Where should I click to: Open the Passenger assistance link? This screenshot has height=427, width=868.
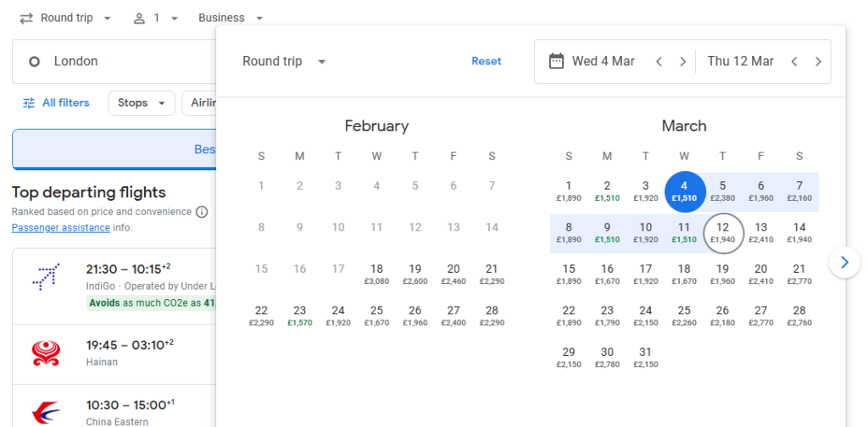(61, 228)
